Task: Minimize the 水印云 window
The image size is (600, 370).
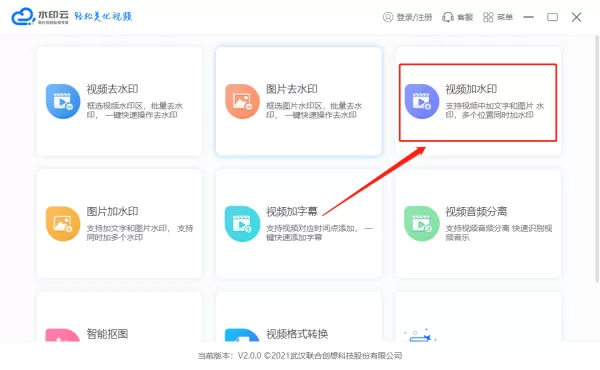Action: (x=529, y=17)
